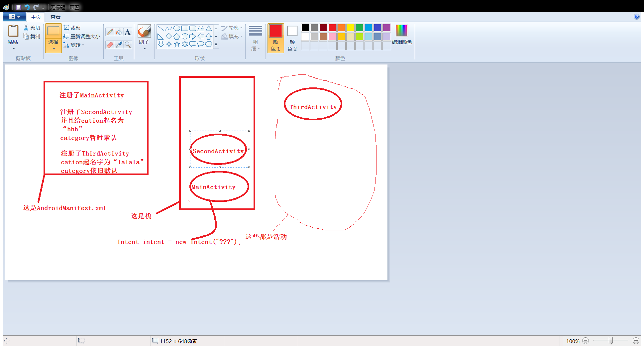The height and width of the screenshot is (349, 644).
Task: Open the Size (粗细) line thickness dropdown
Action: tap(255, 38)
